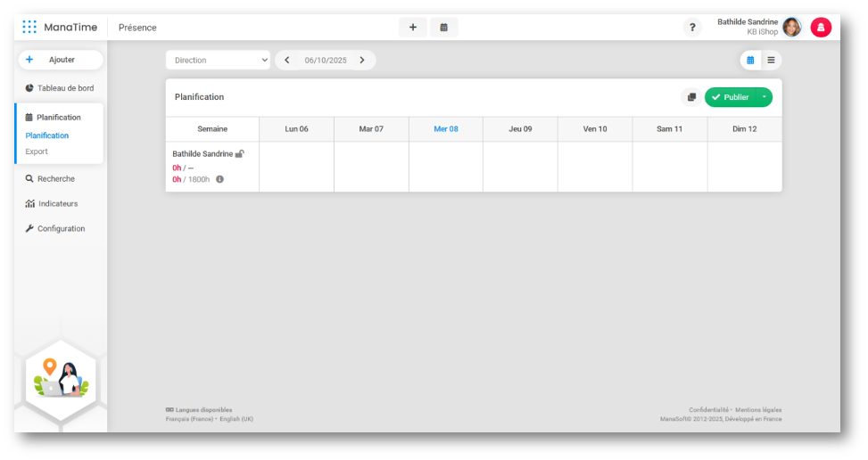The height and width of the screenshot is (460, 868).
Task: Select the Dim 12 column header
Action: click(x=745, y=129)
